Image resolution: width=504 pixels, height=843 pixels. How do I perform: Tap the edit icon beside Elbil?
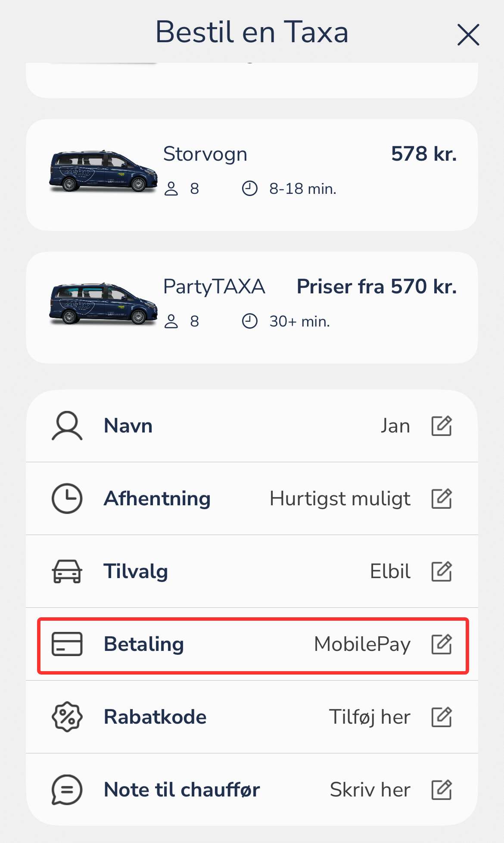(x=442, y=572)
